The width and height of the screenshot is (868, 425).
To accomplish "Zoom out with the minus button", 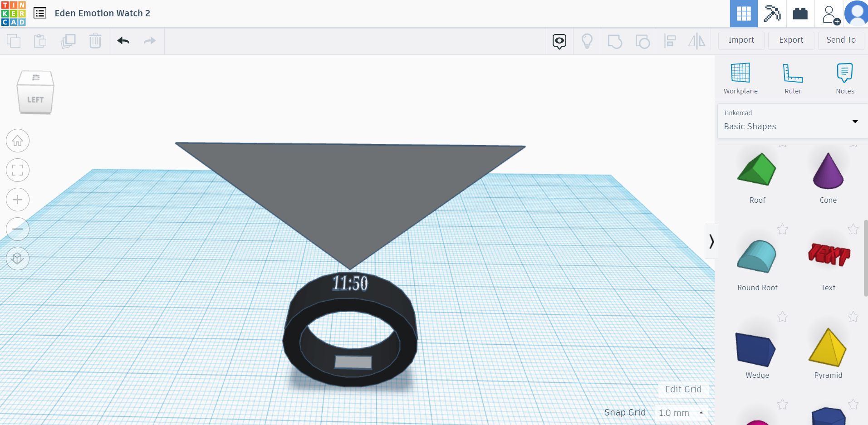I will (18, 229).
